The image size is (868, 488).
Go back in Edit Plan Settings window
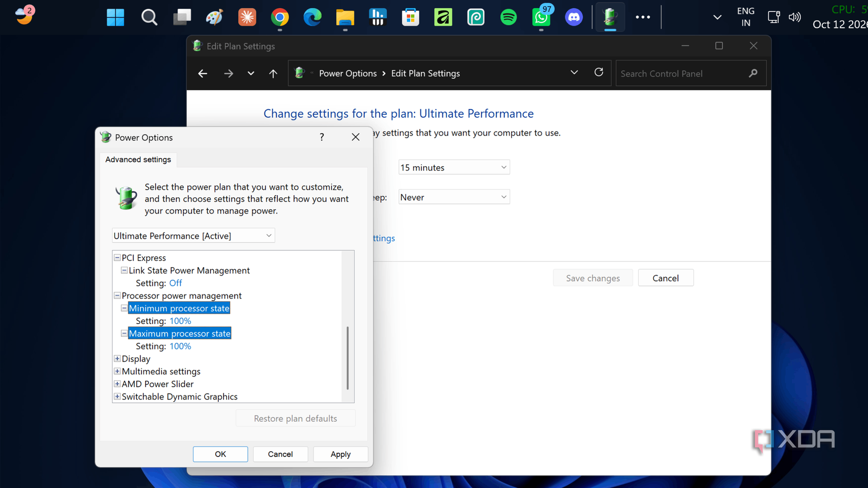(x=203, y=74)
